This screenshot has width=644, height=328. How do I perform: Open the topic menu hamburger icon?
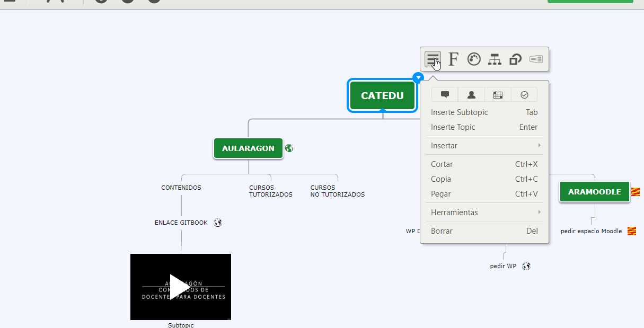(433, 59)
